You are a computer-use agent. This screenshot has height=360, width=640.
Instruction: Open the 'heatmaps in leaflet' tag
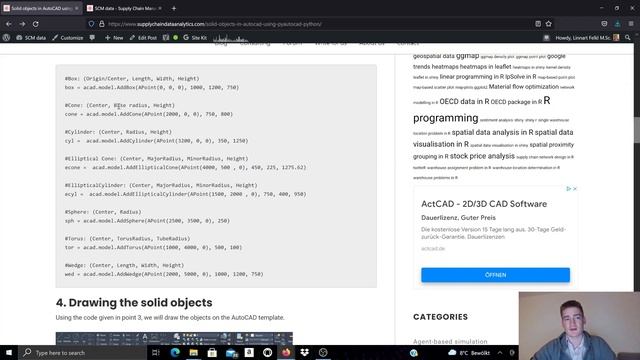tap(485, 67)
